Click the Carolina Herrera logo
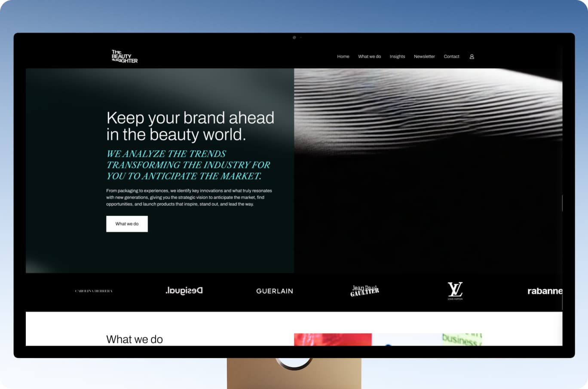Image resolution: width=588 pixels, height=389 pixels. coord(94,291)
